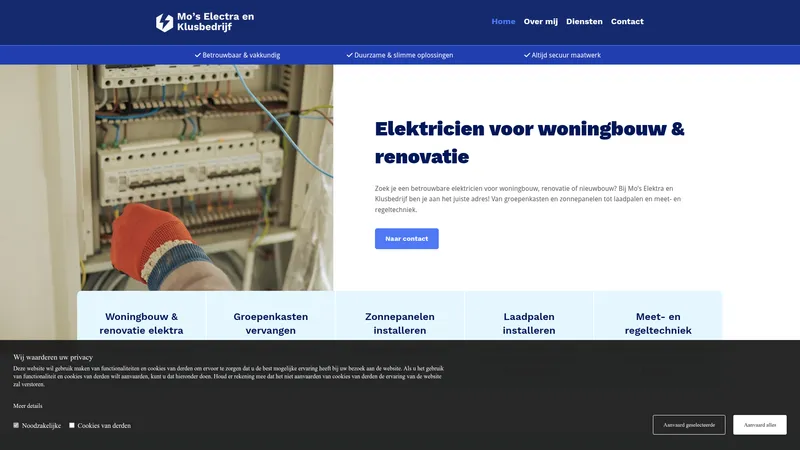
Task: Expand Meer details in cookie banner
Action: coord(28,406)
